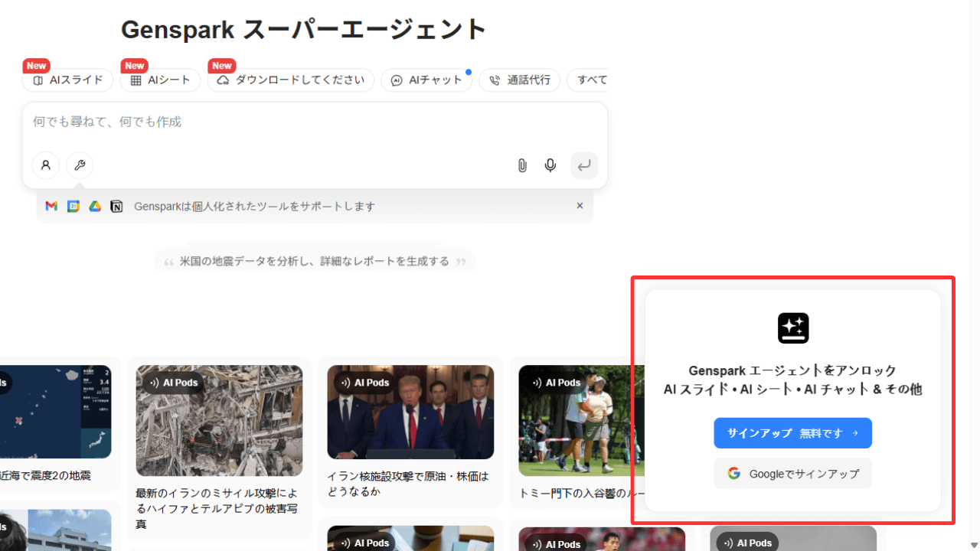
Task: Click the Genspark sparkle logo in signup popup
Action: [x=793, y=328]
